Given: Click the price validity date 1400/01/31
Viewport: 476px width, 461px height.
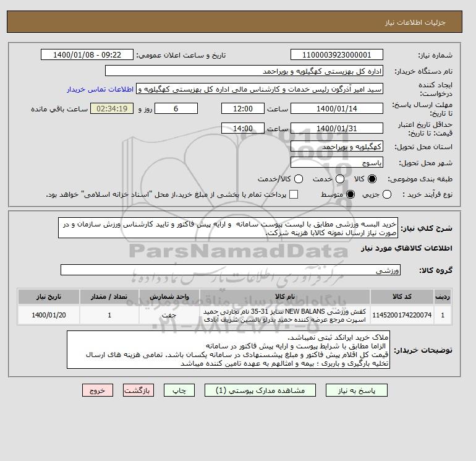Looking at the screenshot, I should coord(337,128).
